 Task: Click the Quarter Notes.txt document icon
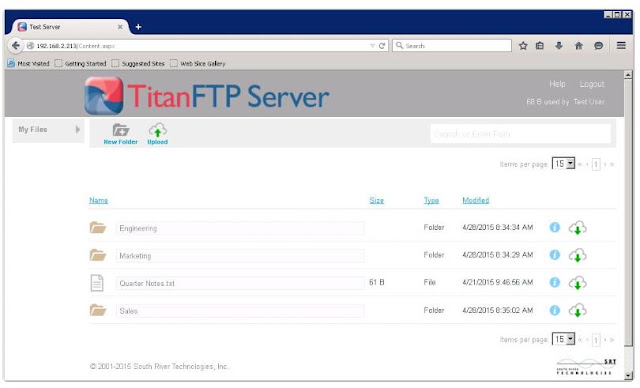click(x=97, y=283)
